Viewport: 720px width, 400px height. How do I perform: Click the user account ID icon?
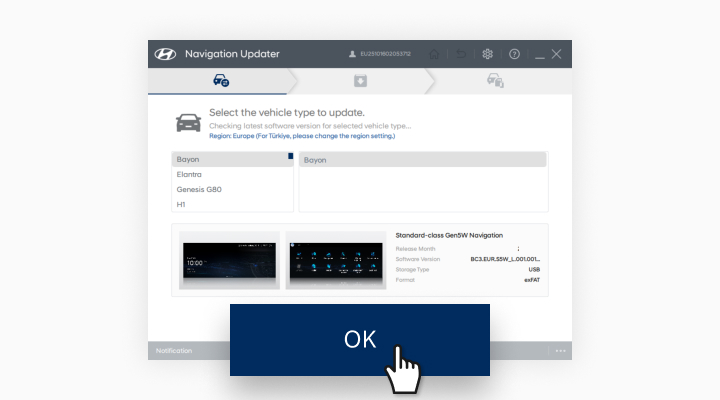(x=352, y=54)
